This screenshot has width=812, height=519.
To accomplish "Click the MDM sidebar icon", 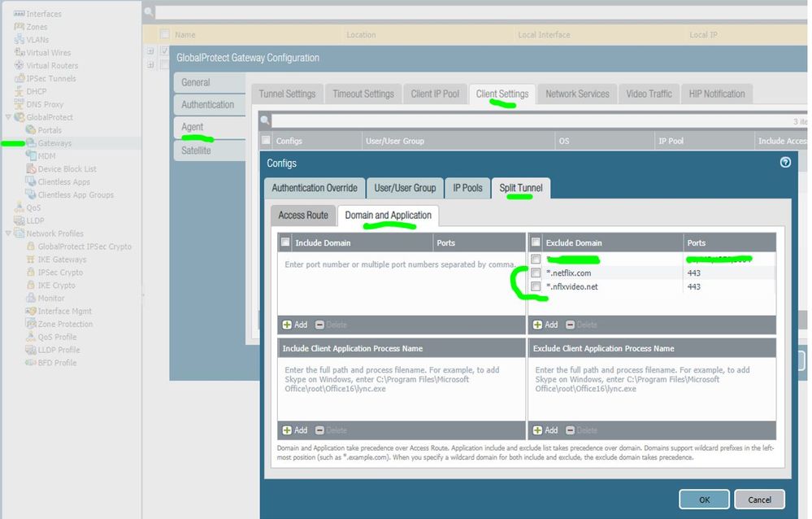I will tap(31, 156).
